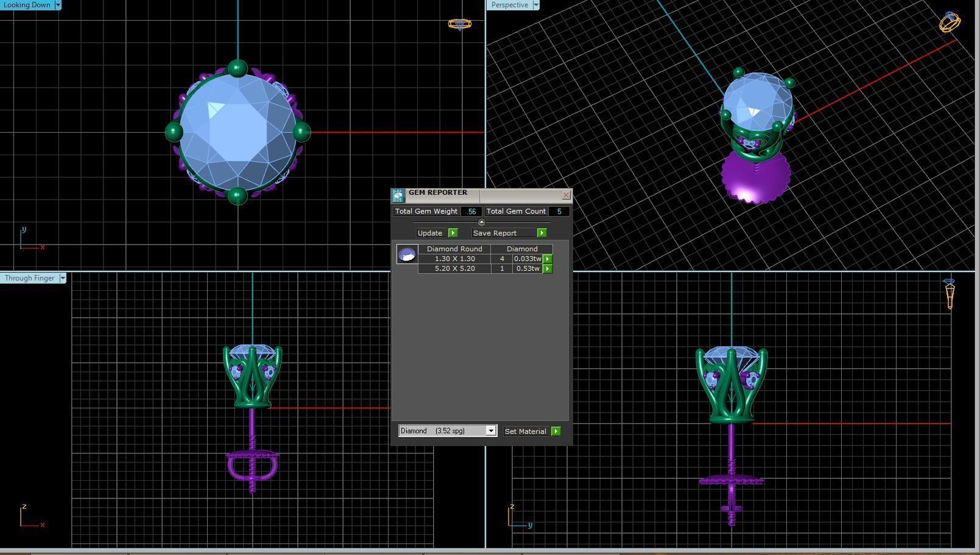
Task: Collapse the Gem Reporter header with the round arrow
Action: 481,222
